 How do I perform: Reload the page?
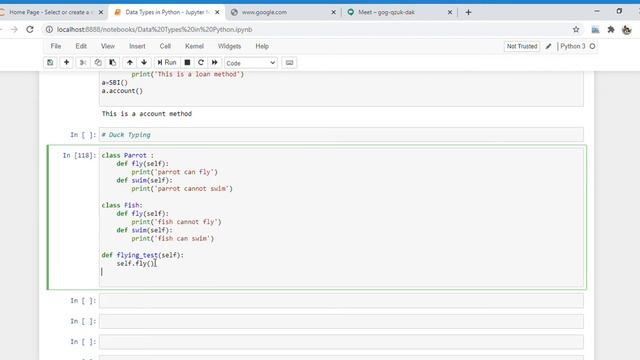coord(30,29)
